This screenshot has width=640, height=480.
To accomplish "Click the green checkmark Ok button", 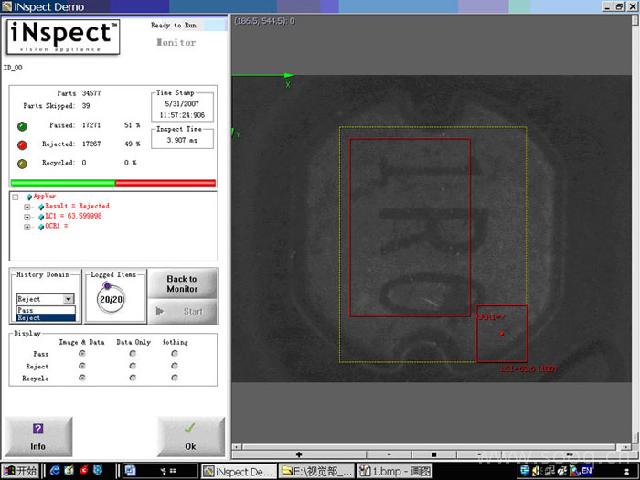I will [x=190, y=435].
